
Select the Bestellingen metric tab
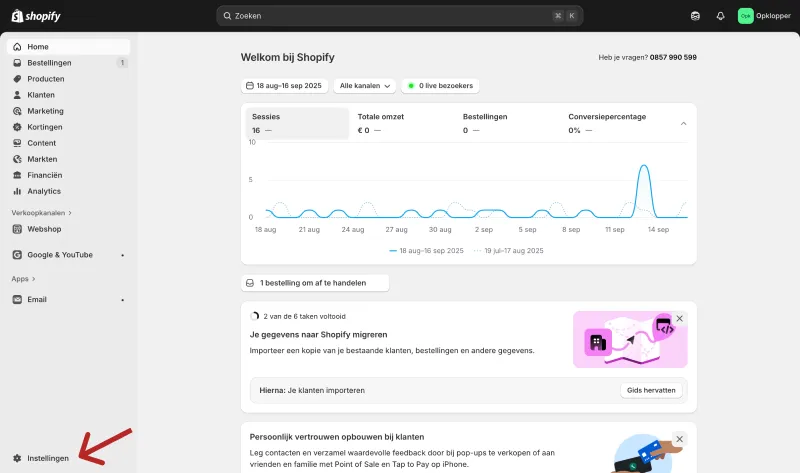509,123
